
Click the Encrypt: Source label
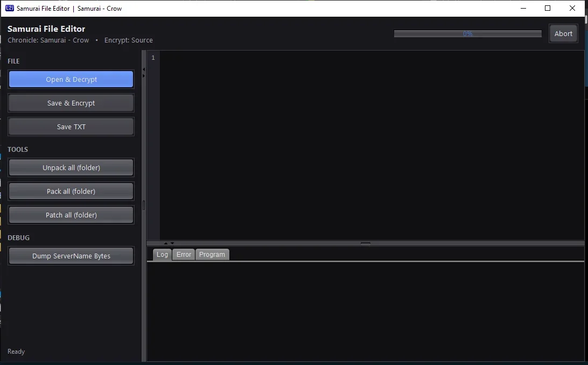click(x=129, y=40)
